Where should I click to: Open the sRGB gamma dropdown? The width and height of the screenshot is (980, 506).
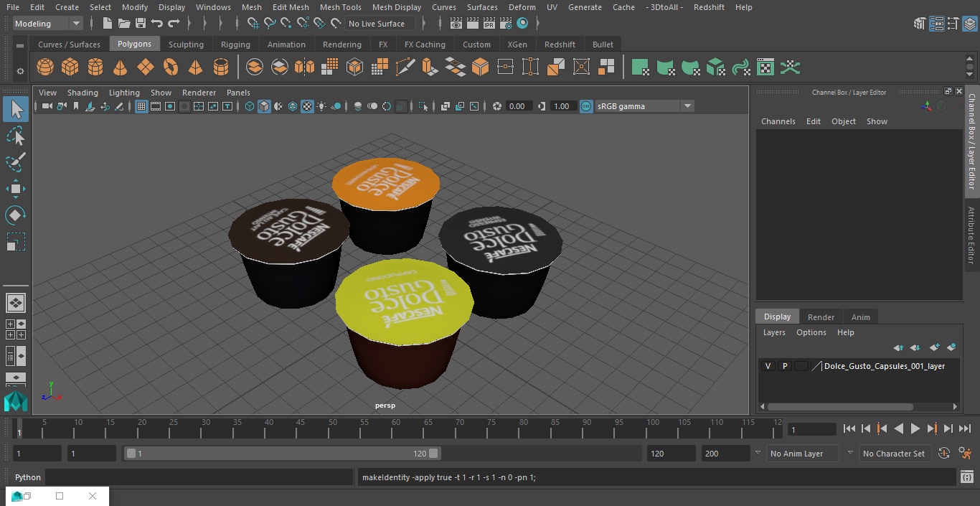pos(644,106)
